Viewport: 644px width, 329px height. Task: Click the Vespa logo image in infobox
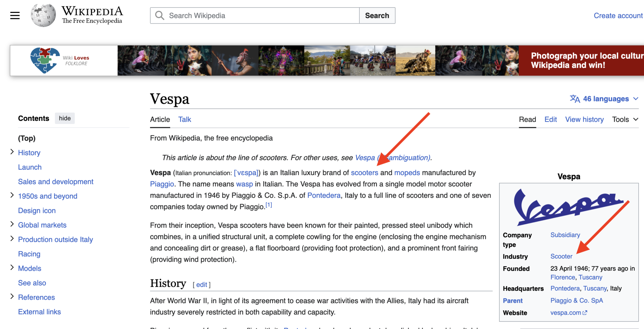pos(569,207)
